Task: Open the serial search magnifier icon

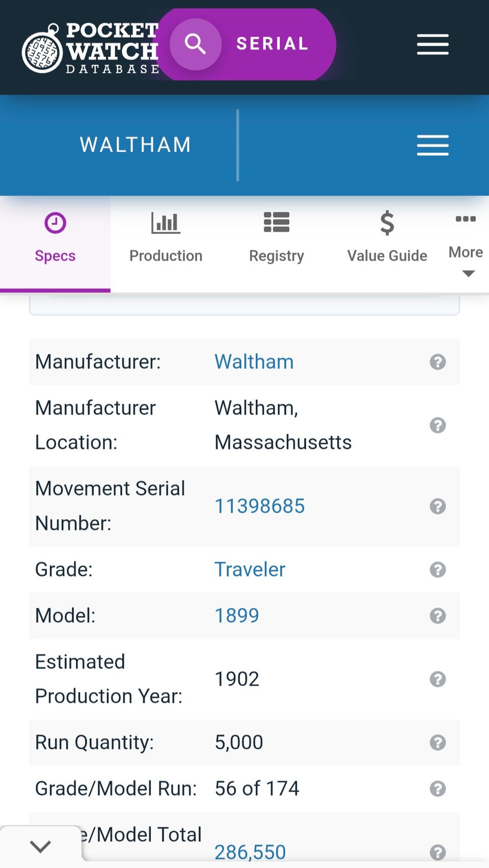Action: (196, 44)
